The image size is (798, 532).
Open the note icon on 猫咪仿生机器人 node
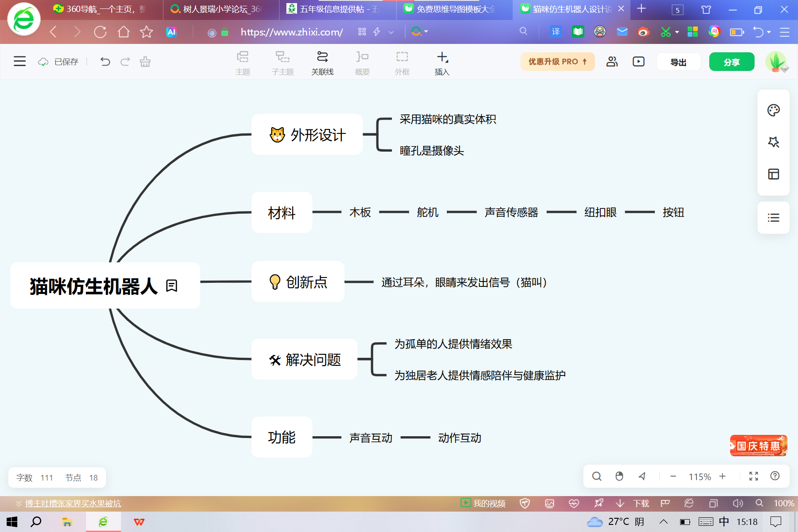tap(172, 286)
